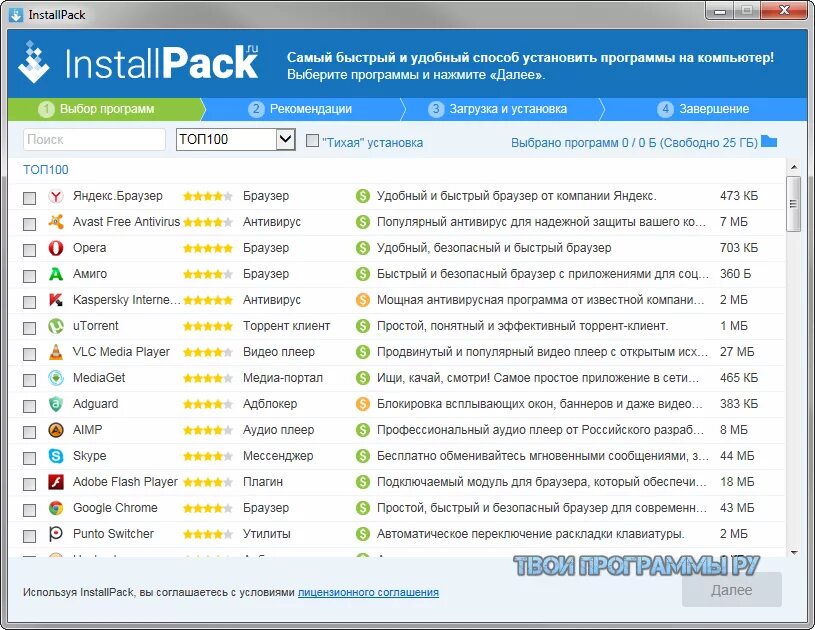Click the Торрент клиент category text
815x630 pixels.
pos(286,326)
